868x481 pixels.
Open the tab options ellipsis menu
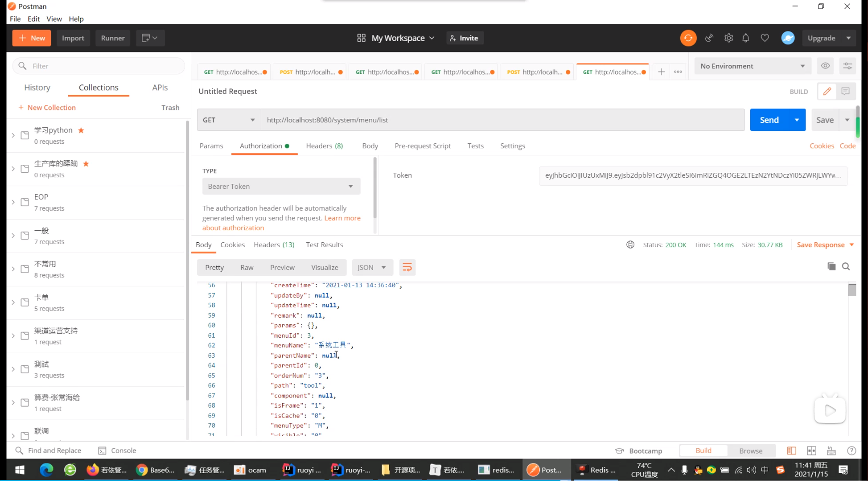[x=678, y=72]
